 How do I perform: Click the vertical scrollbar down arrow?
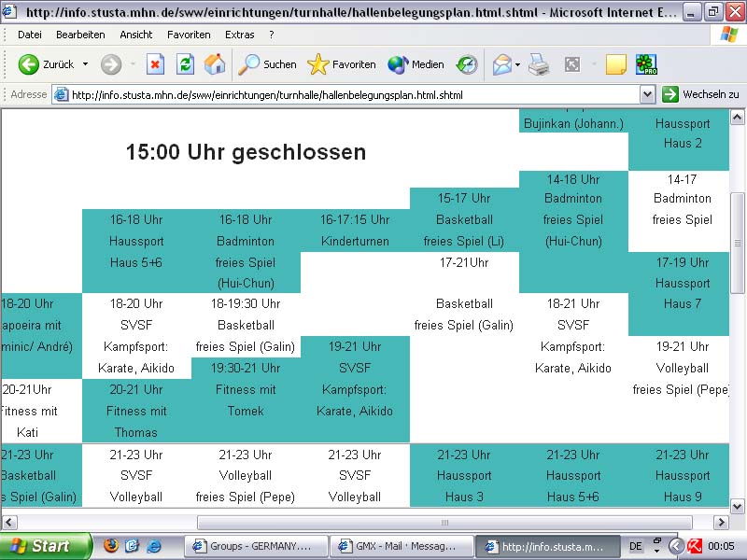pyautogui.click(x=737, y=506)
